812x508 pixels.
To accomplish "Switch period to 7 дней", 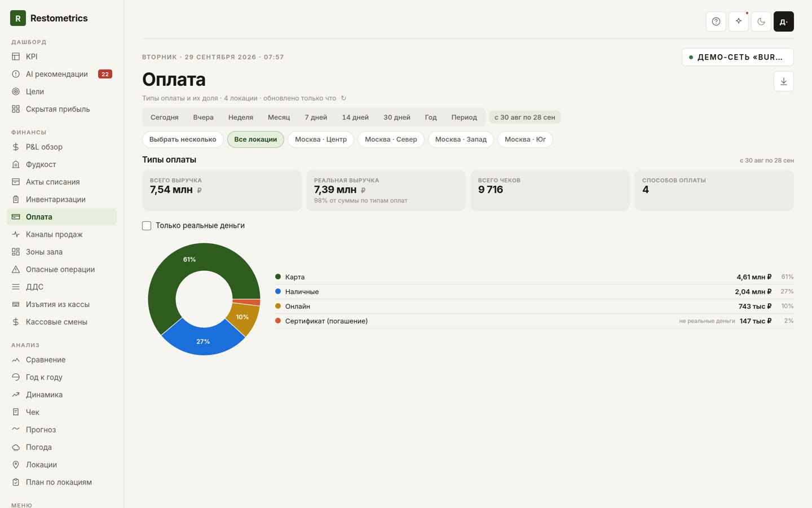I will coord(316,117).
